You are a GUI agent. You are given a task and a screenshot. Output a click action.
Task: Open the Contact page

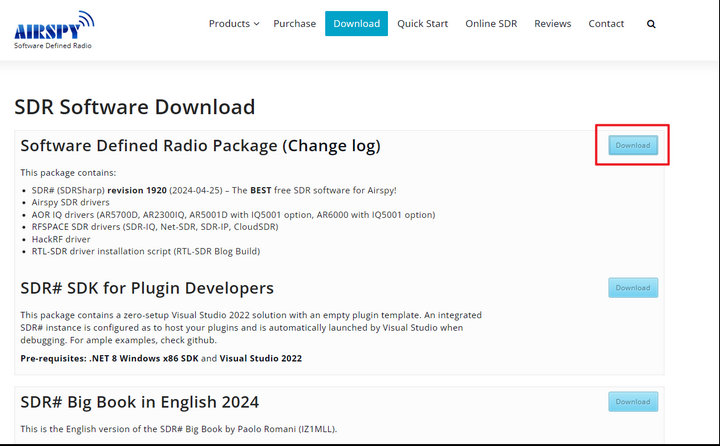point(606,23)
